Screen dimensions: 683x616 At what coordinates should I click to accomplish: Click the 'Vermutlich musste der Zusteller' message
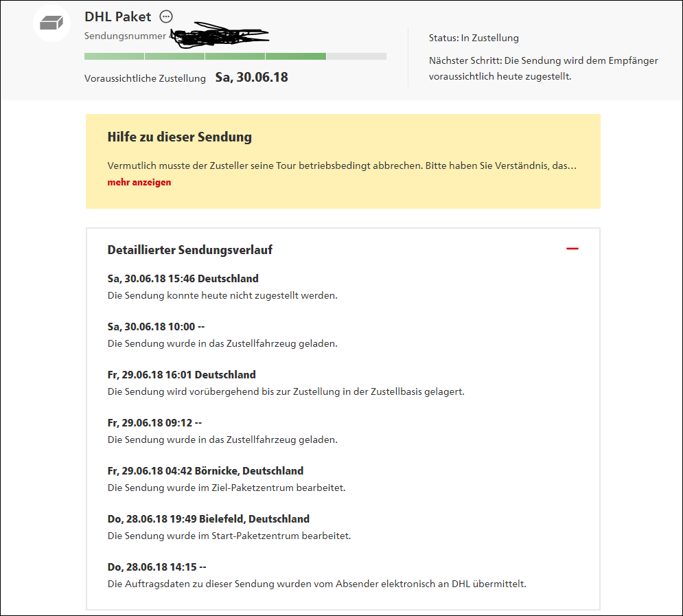pyautogui.click(x=342, y=166)
